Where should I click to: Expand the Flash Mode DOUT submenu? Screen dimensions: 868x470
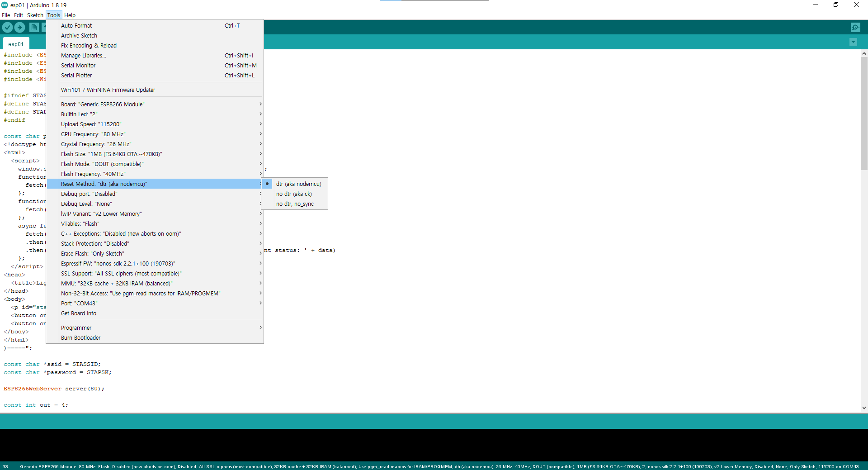pos(155,164)
